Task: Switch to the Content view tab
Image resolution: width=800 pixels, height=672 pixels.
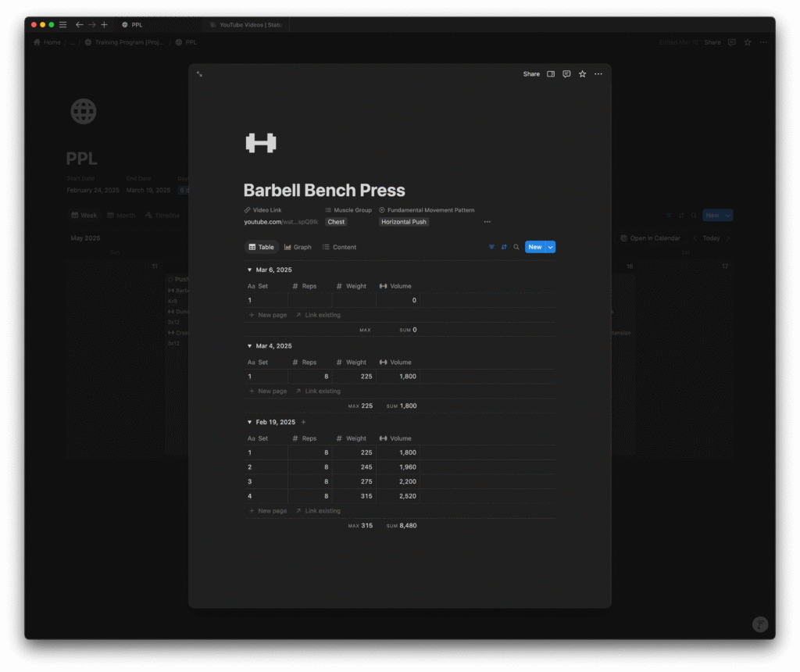Action: (x=339, y=247)
